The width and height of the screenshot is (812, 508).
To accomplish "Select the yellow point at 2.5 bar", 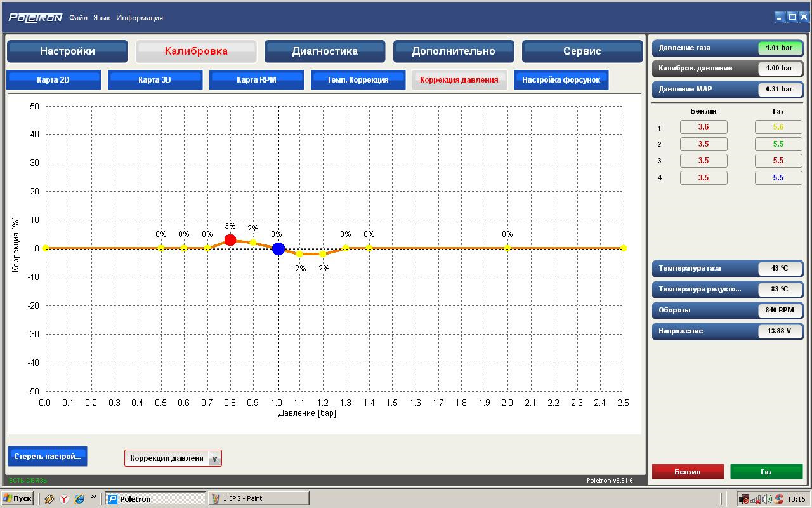I will 624,248.
